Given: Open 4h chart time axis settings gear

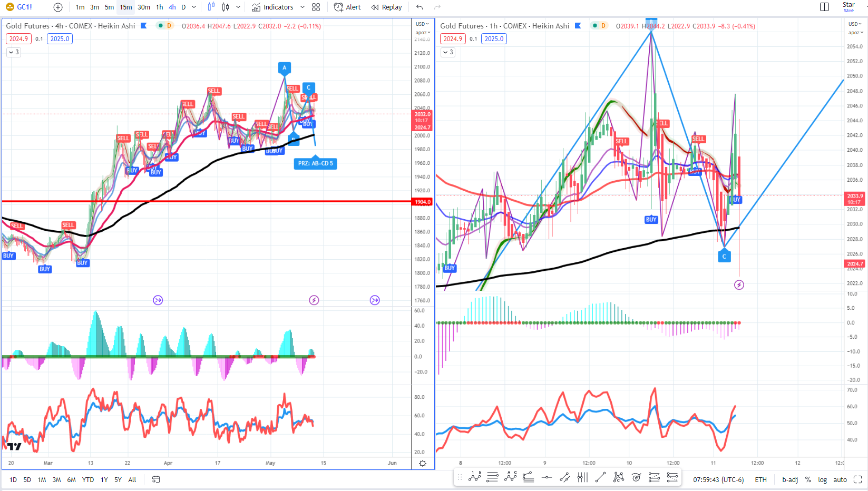Looking at the screenshot, I should coord(423,464).
